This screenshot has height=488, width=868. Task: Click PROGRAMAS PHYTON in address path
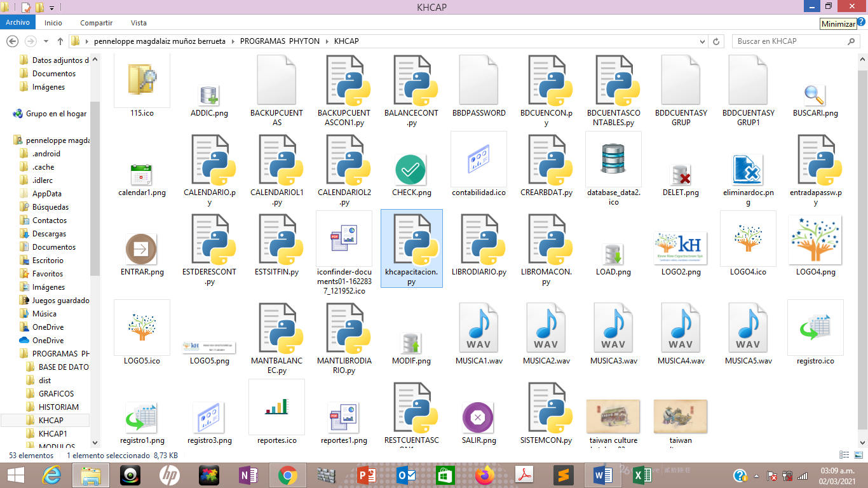click(x=280, y=41)
